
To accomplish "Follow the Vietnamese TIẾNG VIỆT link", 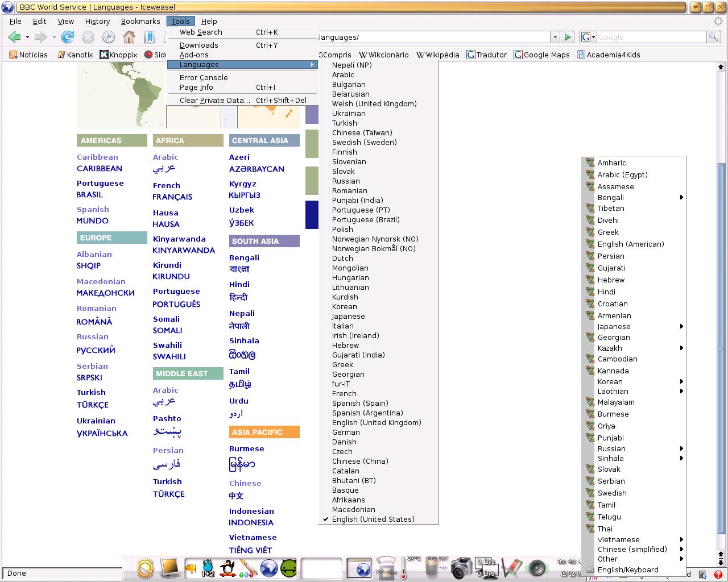I will click(250, 550).
